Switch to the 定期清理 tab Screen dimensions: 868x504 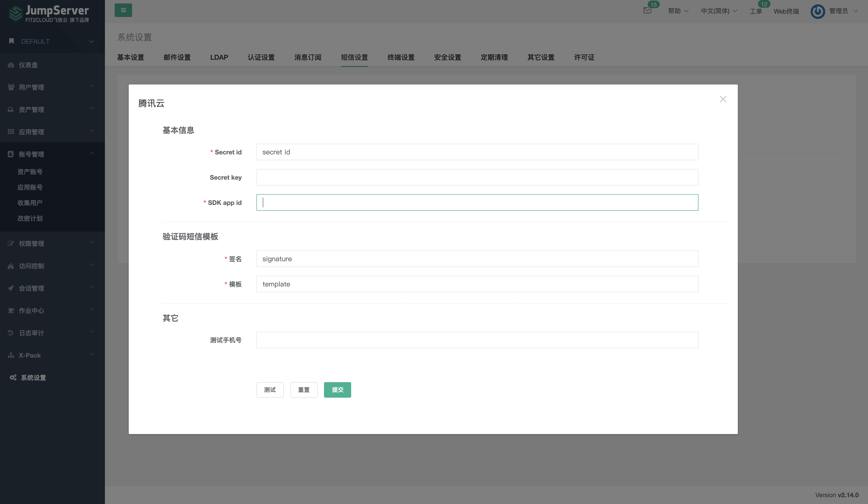pyautogui.click(x=494, y=57)
